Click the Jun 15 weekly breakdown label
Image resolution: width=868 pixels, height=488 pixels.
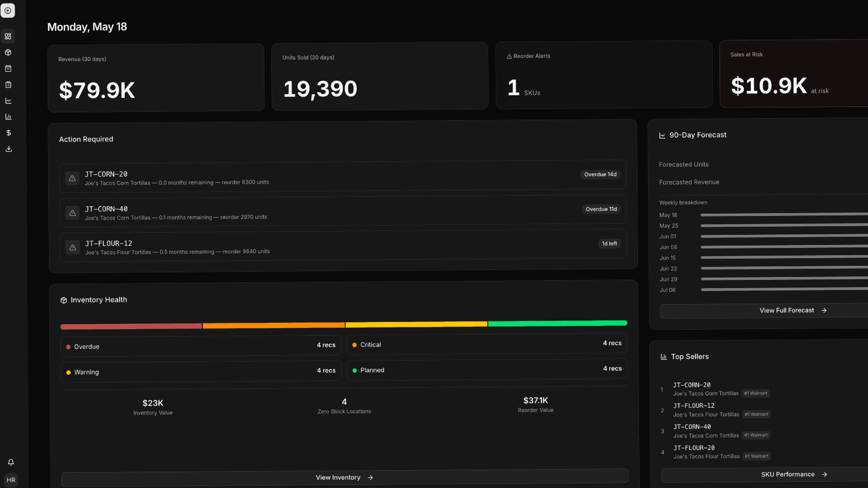(668, 258)
